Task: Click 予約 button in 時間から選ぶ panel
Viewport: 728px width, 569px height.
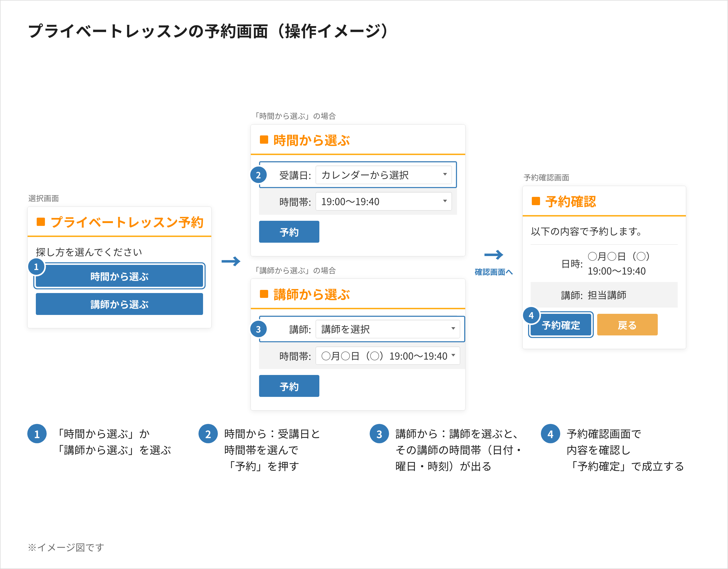Action: click(289, 232)
